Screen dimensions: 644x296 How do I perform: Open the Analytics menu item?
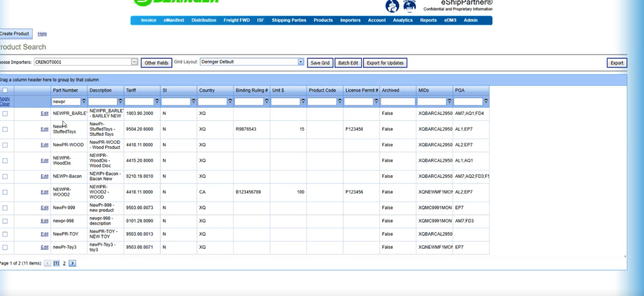402,20
